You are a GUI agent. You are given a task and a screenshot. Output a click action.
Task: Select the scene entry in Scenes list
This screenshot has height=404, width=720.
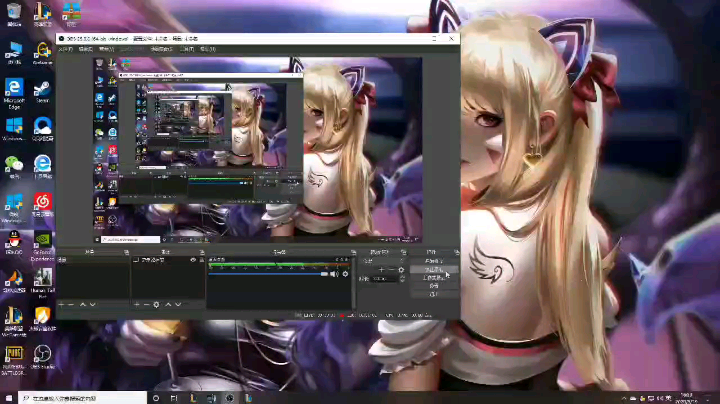93,260
